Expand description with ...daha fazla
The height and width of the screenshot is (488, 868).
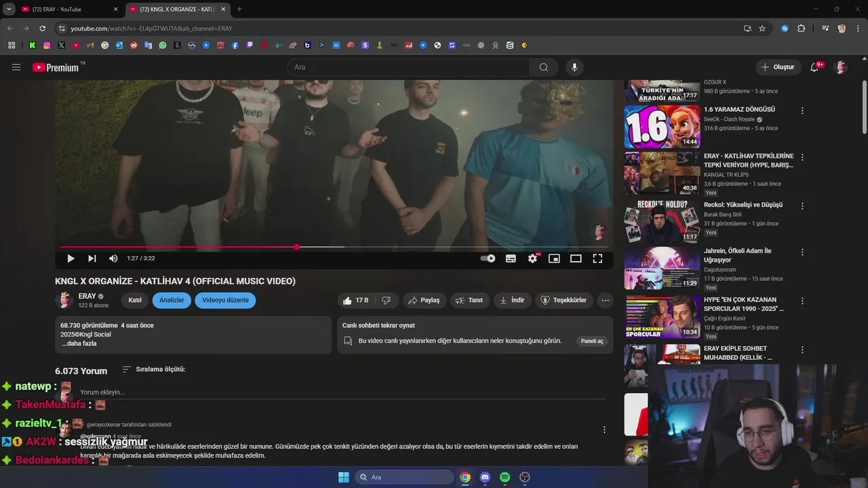[79, 344]
